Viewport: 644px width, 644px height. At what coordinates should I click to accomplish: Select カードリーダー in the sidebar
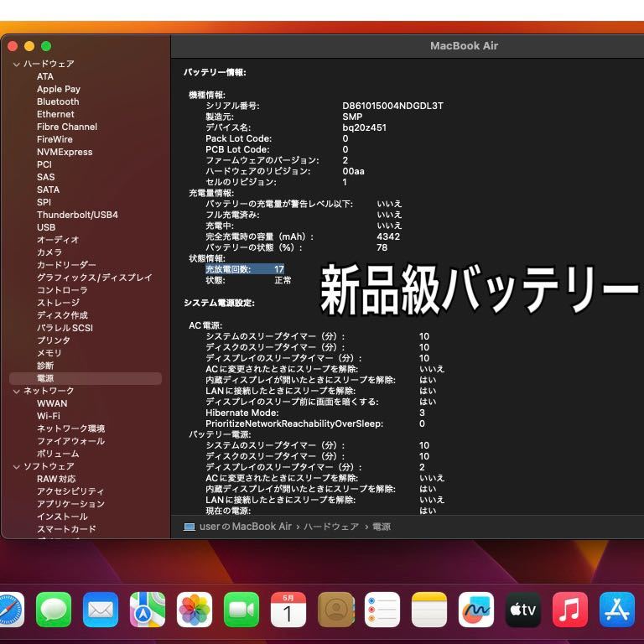click(x=66, y=265)
